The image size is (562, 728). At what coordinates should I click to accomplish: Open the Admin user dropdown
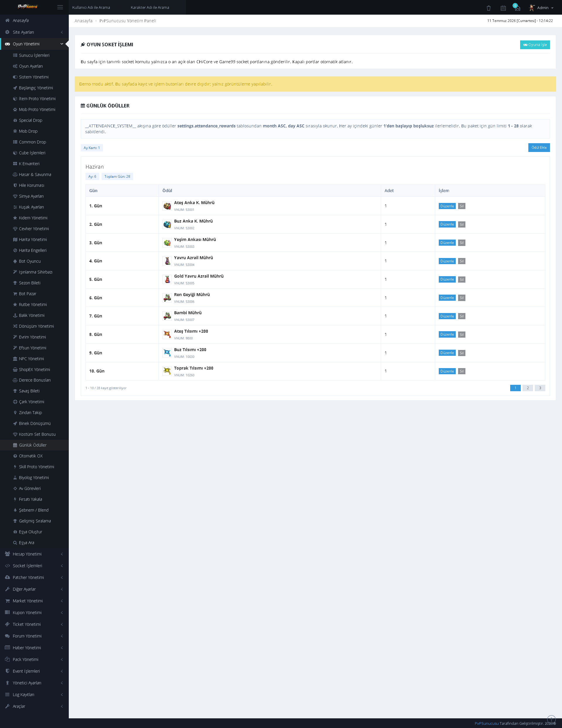(x=541, y=8)
